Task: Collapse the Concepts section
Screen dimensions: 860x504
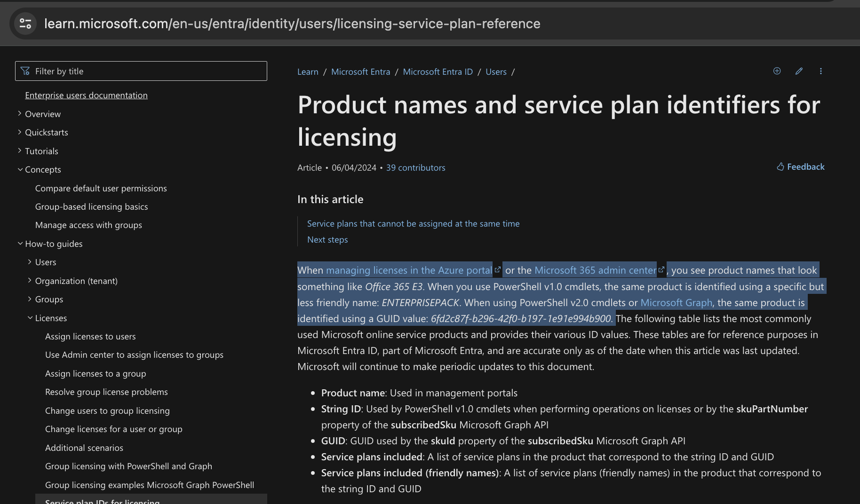Action: click(20, 169)
